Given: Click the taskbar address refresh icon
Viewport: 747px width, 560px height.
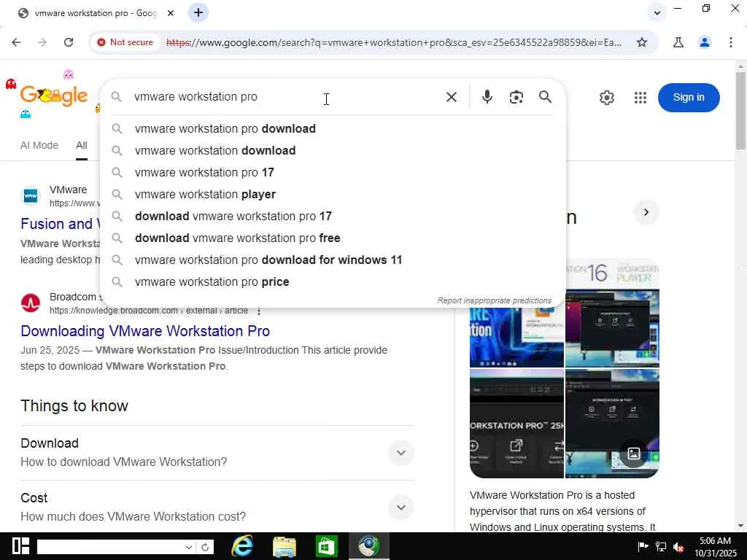Looking at the screenshot, I should [205, 547].
